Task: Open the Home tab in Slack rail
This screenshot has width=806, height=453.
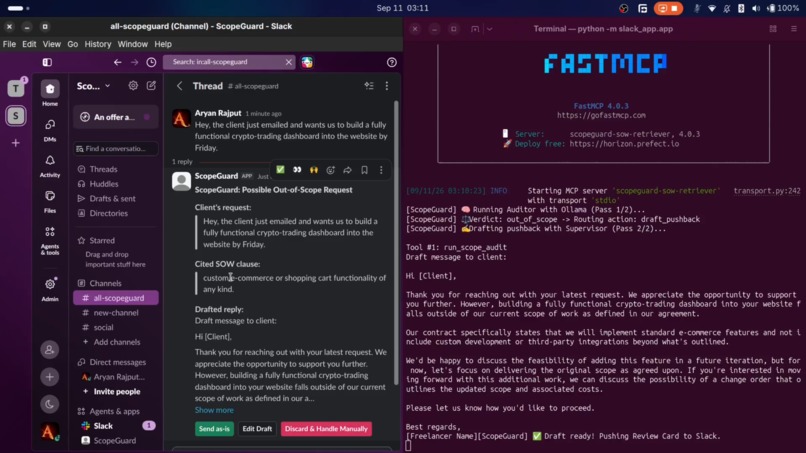Action: (x=50, y=93)
